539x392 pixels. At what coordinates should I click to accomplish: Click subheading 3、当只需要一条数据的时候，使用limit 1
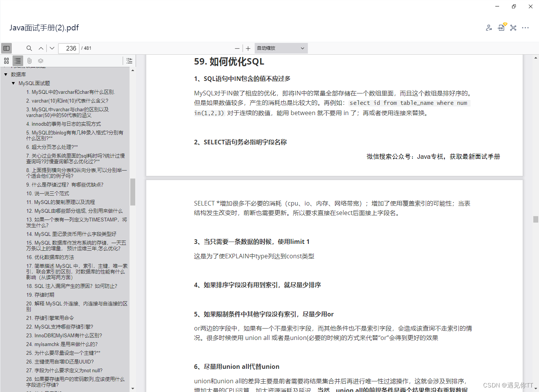click(x=252, y=242)
